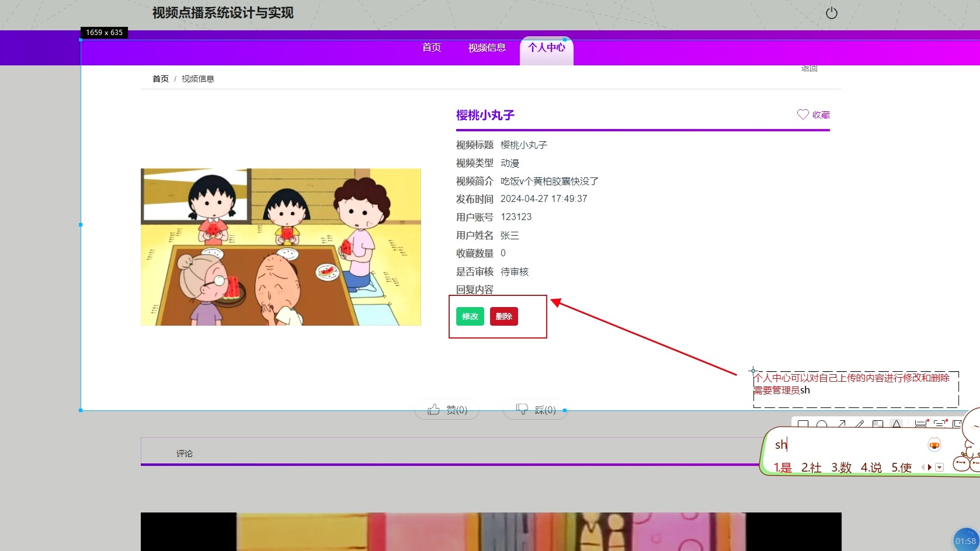Go to previous IME candidate page arrow

923,468
